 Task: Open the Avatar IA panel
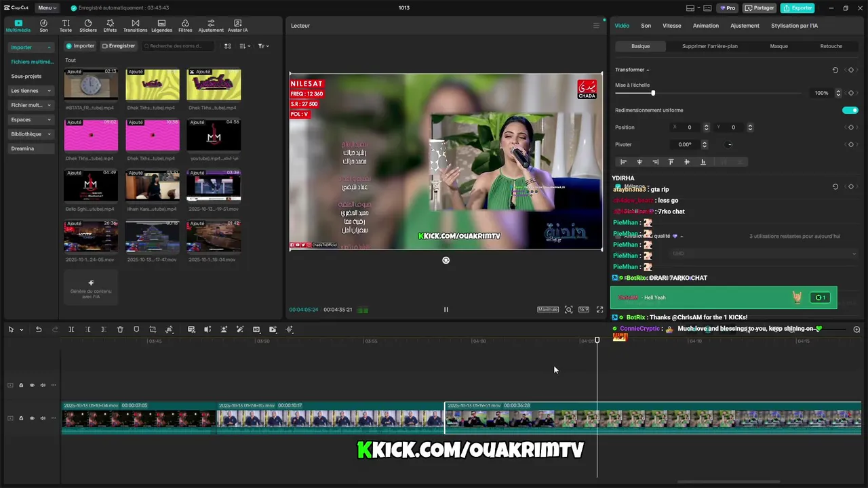237,26
